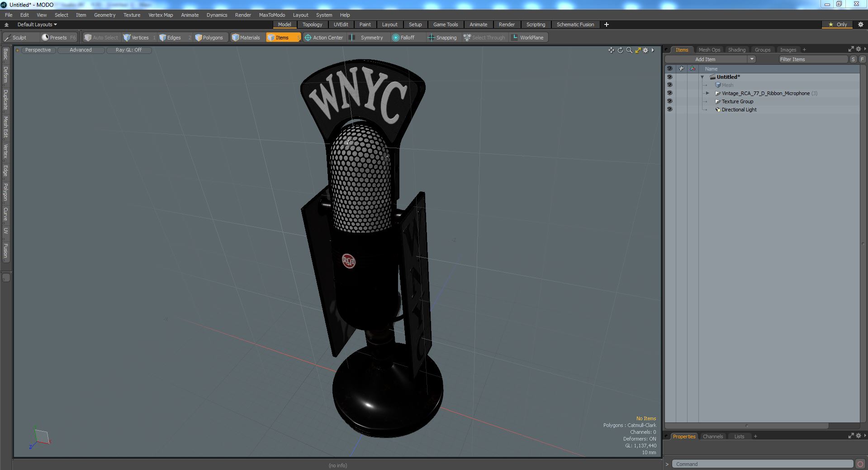Select the Directional Light item

pos(739,110)
